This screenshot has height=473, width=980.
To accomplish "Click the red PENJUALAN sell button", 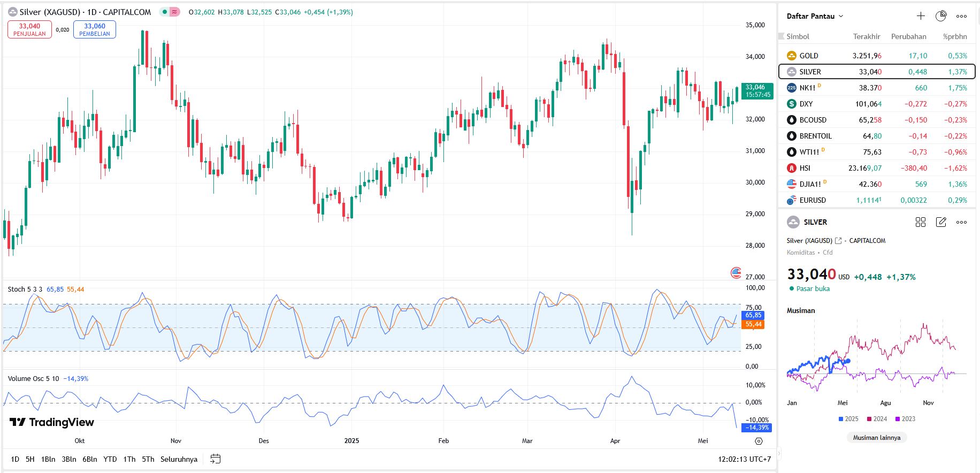I will [x=29, y=29].
